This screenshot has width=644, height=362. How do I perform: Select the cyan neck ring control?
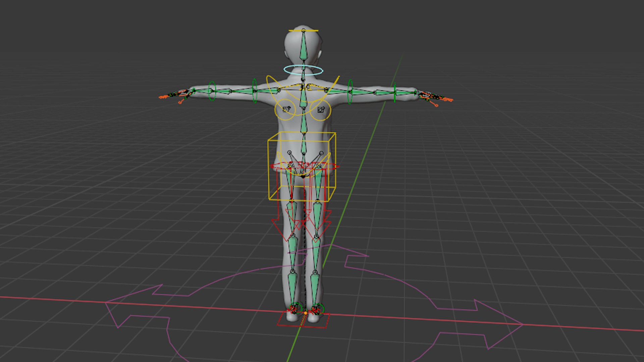pos(303,70)
